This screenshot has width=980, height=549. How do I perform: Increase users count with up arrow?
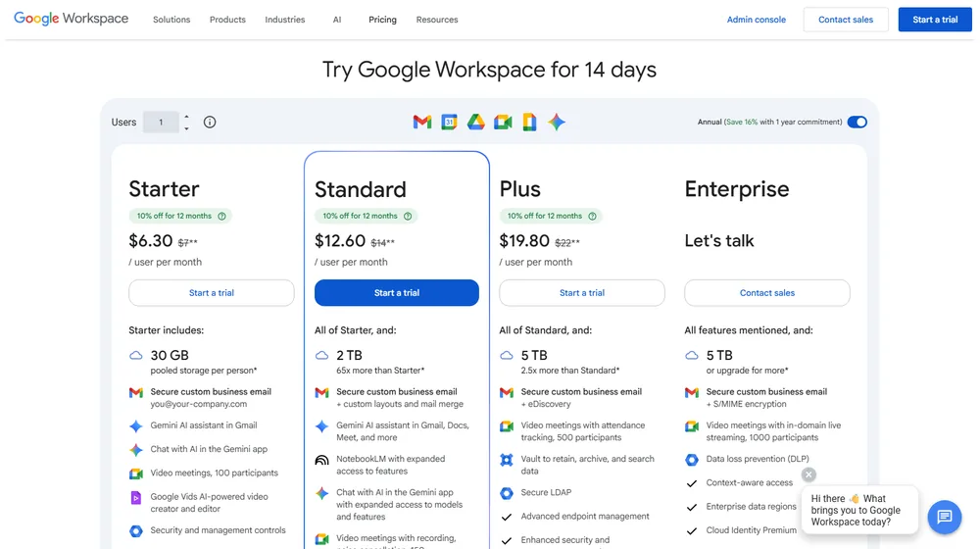186,117
